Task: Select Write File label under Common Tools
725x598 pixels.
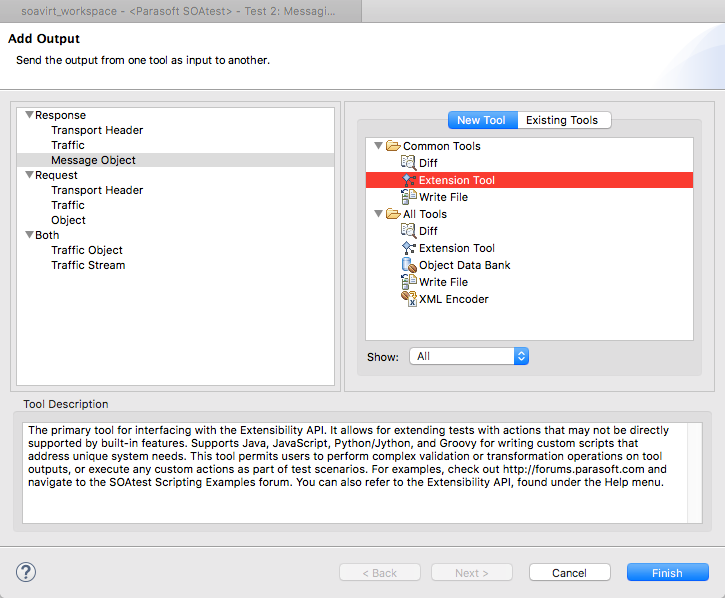Action: coord(443,197)
